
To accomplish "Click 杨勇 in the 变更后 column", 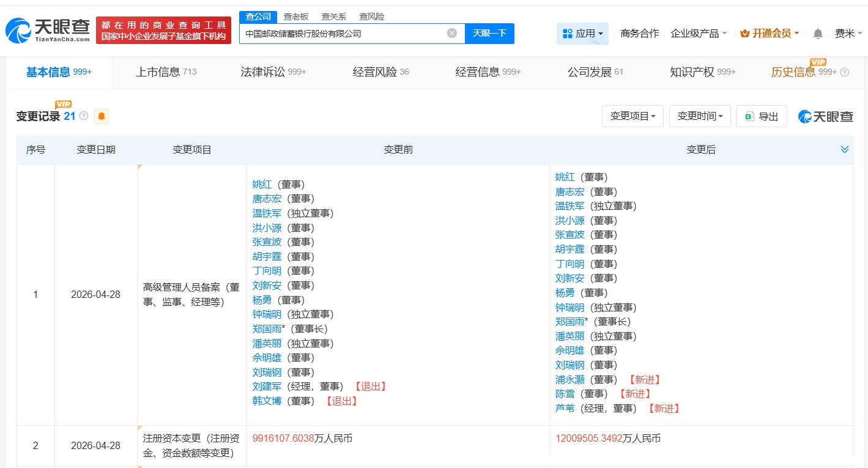I will click(x=565, y=292).
